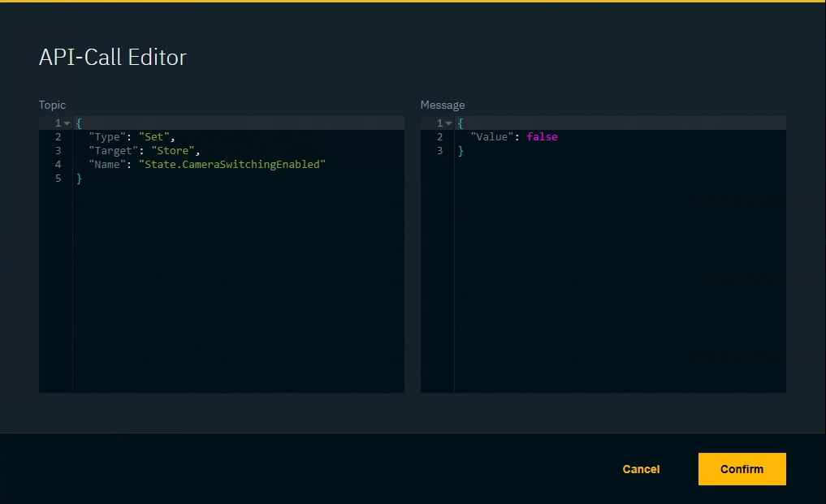Screen dimensions: 826x504
Task: Click the "Store" value in Topic editor
Action: click(x=173, y=151)
